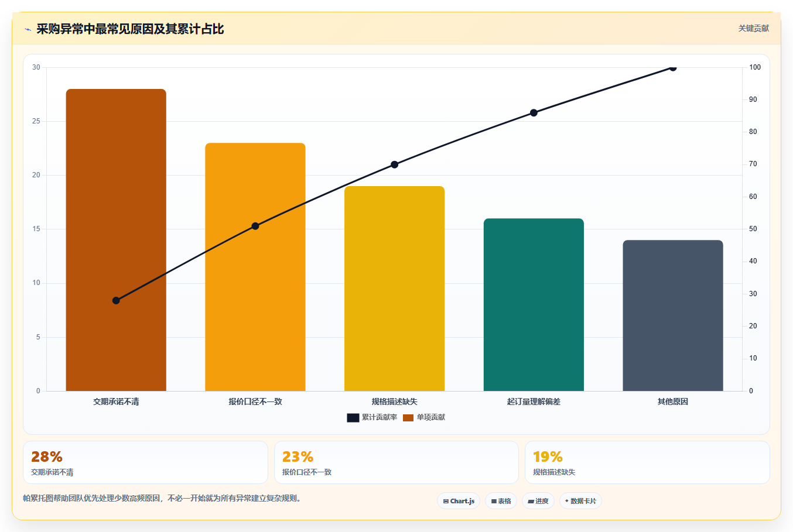Click the cumulative line point above 起订量理解偏差
Image resolution: width=793 pixels, height=532 pixels.
point(534,112)
